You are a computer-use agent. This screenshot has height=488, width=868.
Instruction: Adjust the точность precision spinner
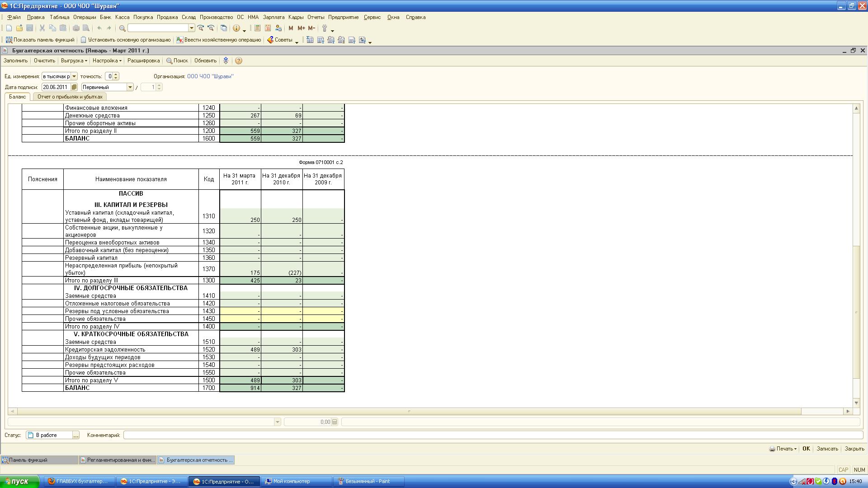[x=116, y=76]
